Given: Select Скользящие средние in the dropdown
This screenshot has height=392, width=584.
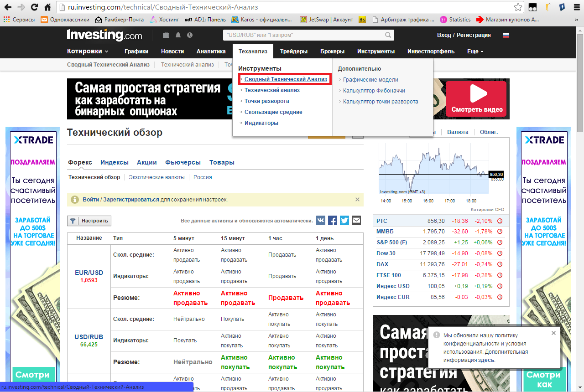Looking at the screenshot, I should 273,112.
